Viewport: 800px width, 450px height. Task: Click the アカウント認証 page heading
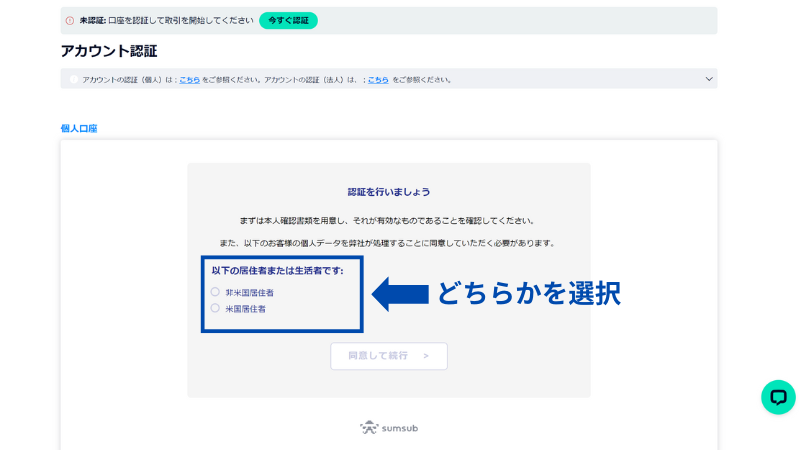point(109,51)
